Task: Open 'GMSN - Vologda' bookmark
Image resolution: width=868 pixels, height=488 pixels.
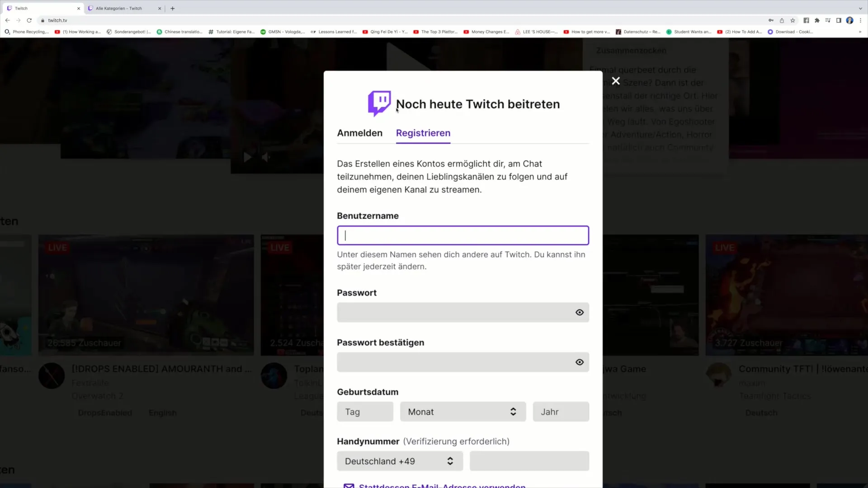Action: (283, 32)
